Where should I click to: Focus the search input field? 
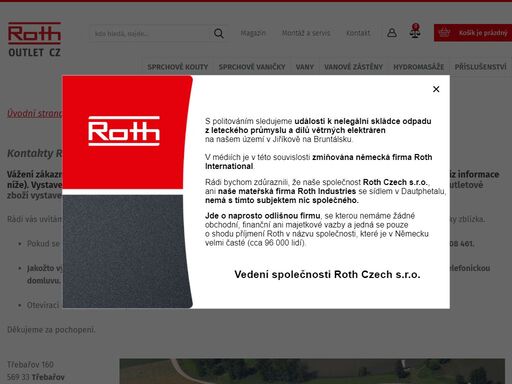[x=151, y=33]
